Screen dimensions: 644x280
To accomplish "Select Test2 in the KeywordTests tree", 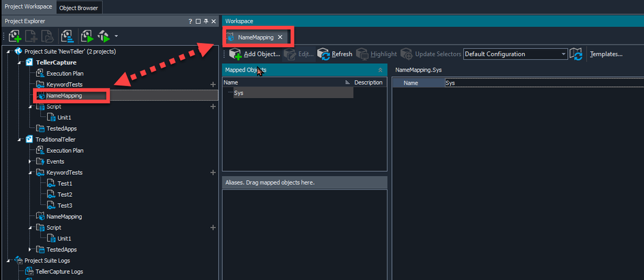I will coord(64,194).
